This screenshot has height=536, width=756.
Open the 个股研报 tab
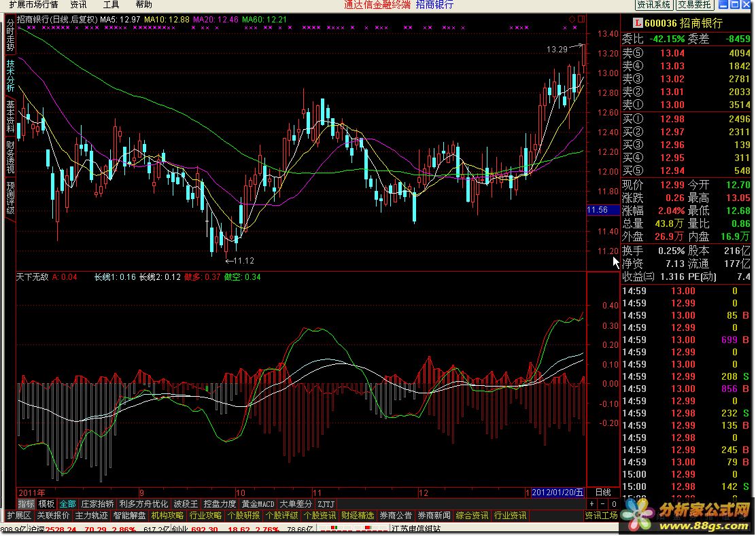pos(243,516)
